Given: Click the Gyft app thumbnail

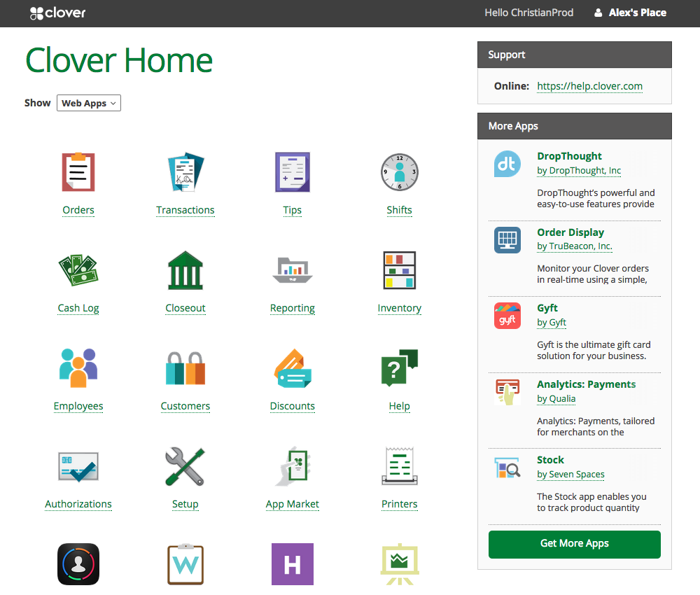Looking at the screenshot, I should (x=507, y=316).
